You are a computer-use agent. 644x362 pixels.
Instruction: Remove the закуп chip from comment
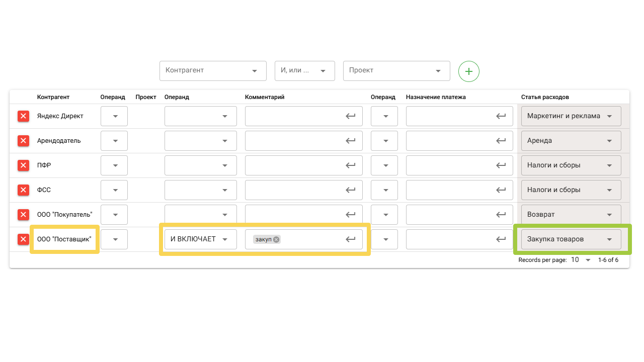[x=276, y=239]
